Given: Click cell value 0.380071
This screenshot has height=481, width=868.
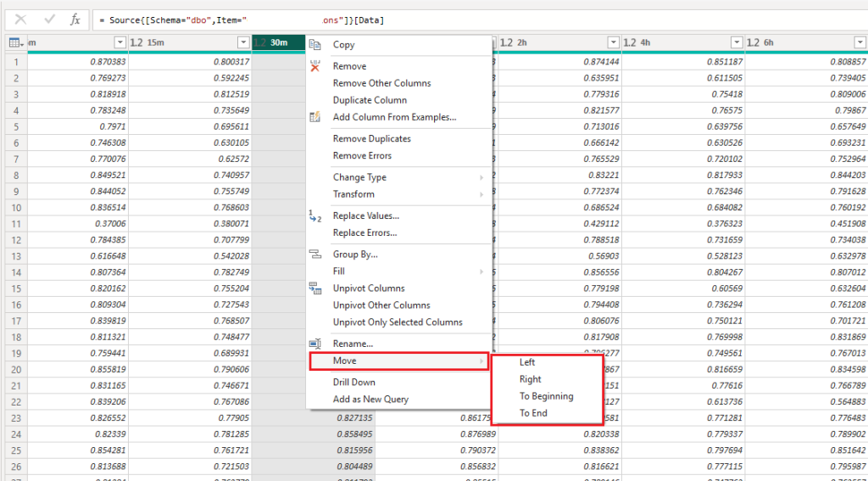Looking at the screenshot, I should tap(231, 224).
